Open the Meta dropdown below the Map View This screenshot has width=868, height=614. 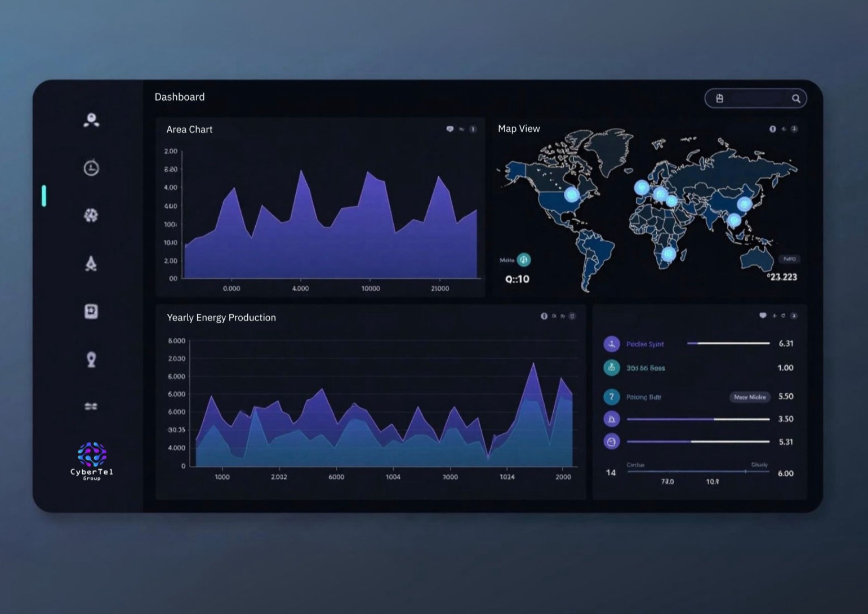(x=524, y=260)
